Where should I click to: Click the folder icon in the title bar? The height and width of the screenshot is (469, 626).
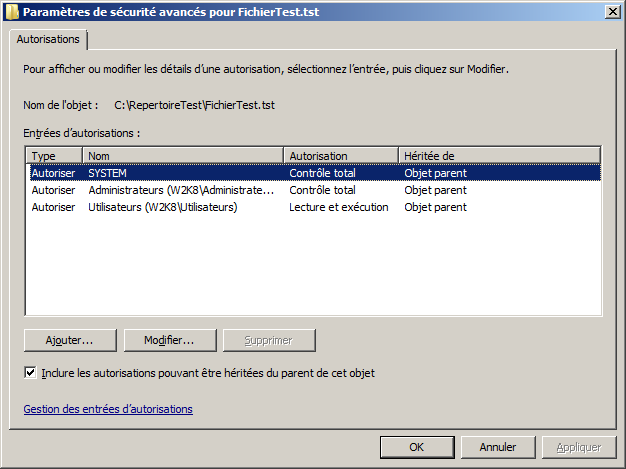[11, 11]
